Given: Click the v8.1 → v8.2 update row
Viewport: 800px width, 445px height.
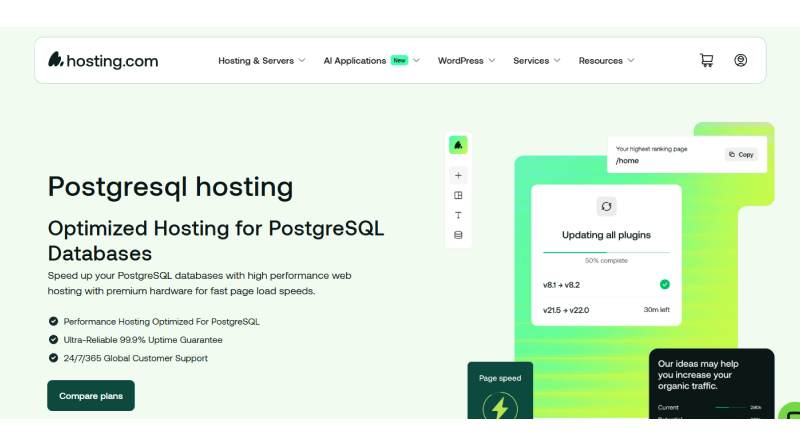Looking at the screenshot, I should tap(606, 285).
